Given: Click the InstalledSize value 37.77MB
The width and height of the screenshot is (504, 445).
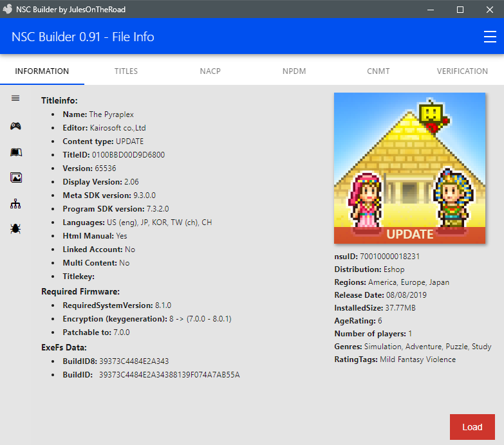Looking at the screenshot, I should [x=400, y=307].
